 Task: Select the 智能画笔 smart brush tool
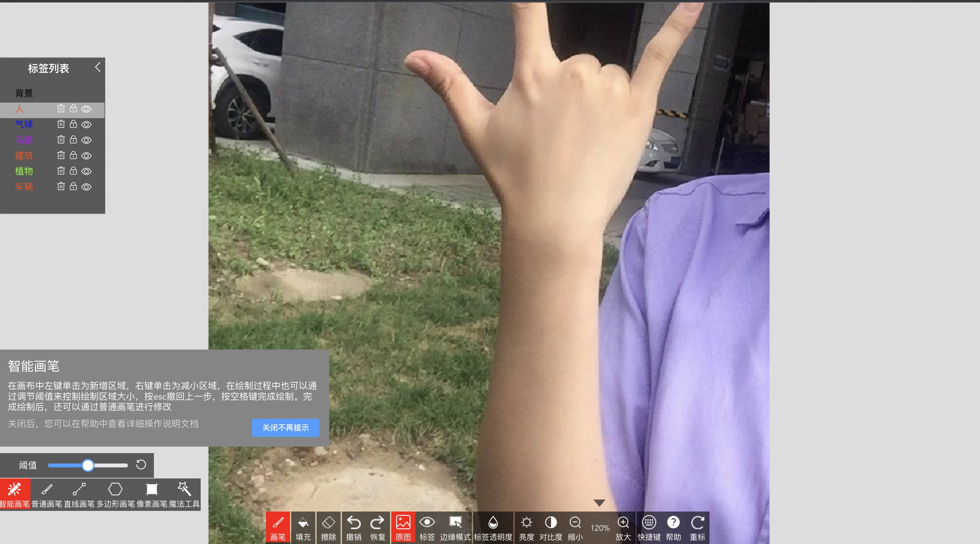click(x=15, y=494)
